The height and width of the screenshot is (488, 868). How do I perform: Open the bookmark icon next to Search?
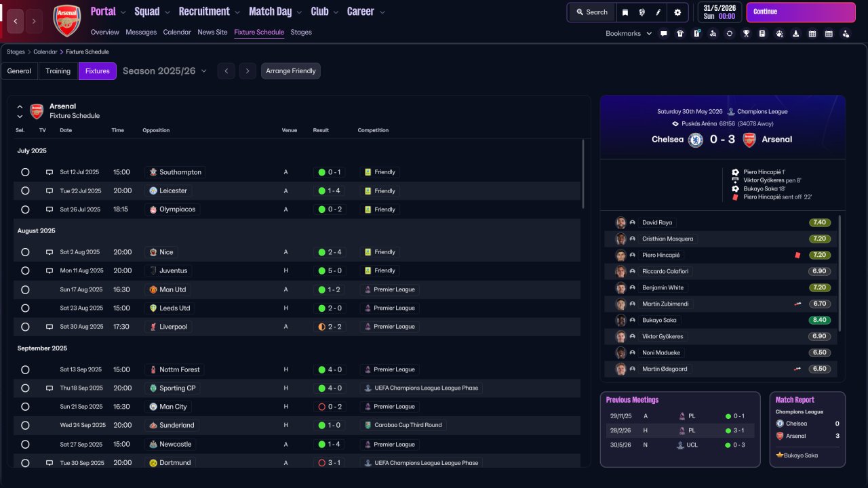625,12
